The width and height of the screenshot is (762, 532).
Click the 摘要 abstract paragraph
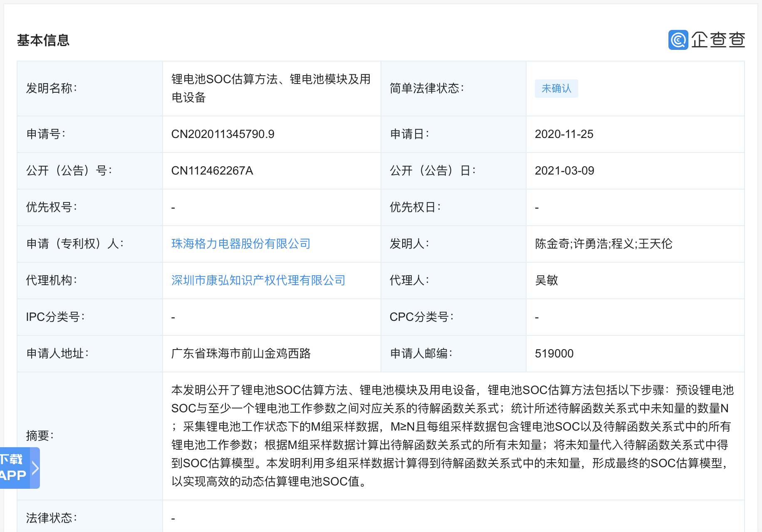click(452, 436)
